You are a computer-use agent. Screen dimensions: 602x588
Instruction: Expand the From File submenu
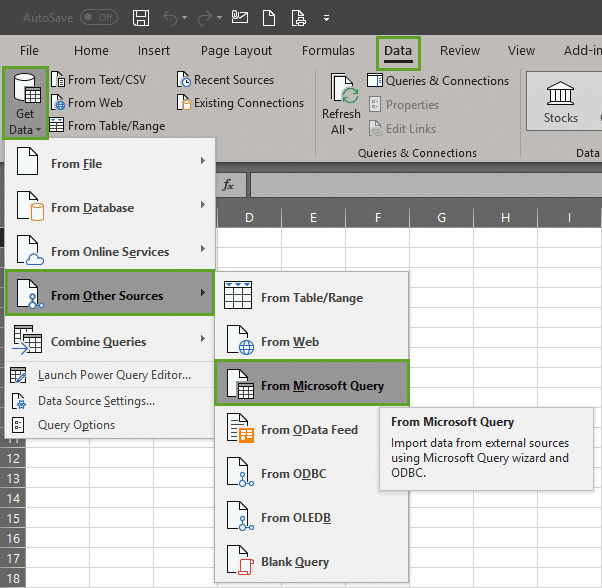(110, 161)
